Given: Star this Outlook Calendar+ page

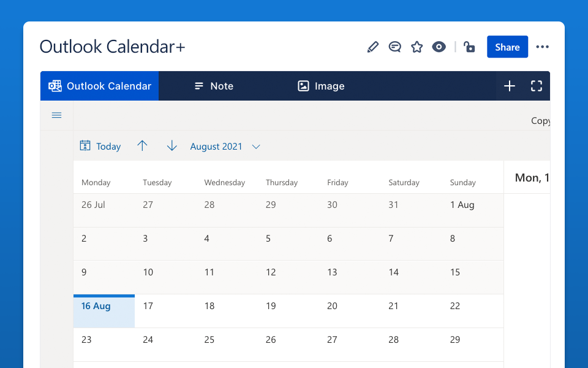Looking at the screenshot, I should point(417,47).
